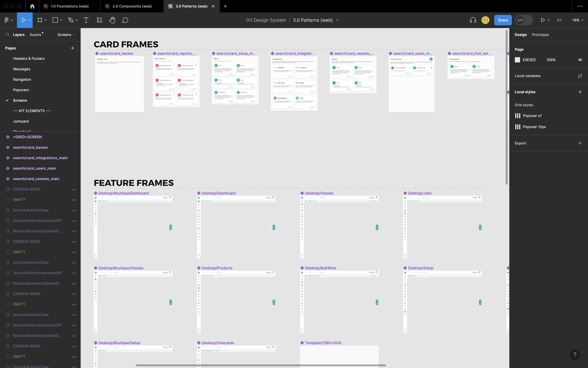
Task: Show the first hidden COMING SOON layer
Action: tap(74, 189)
